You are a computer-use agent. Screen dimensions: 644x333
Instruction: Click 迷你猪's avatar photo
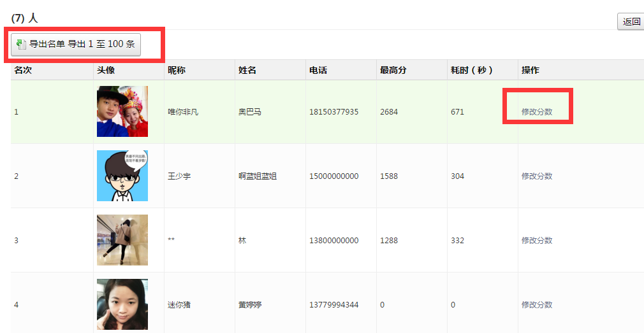coord(122,304)
